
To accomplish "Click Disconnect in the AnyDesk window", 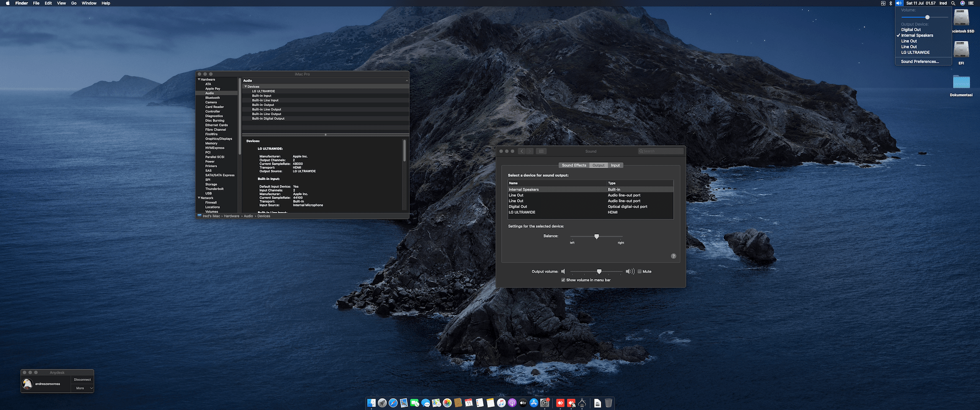I will coord(82,379).
